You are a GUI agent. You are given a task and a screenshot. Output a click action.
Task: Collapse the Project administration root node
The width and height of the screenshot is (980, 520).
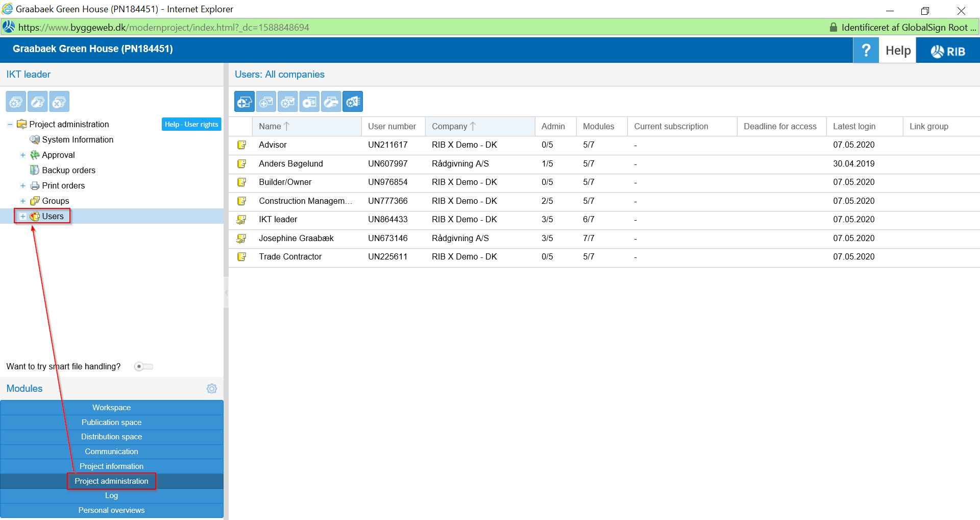(x=10, y=125)
